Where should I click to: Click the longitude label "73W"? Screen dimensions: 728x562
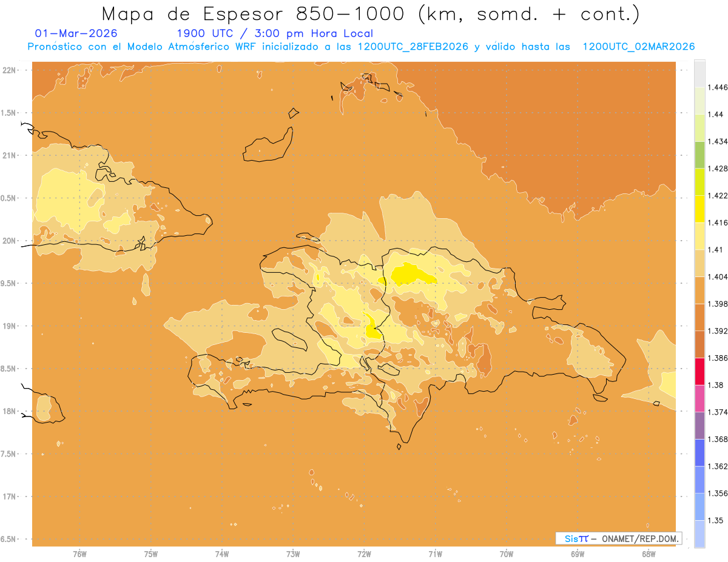[x=293, y=554]
